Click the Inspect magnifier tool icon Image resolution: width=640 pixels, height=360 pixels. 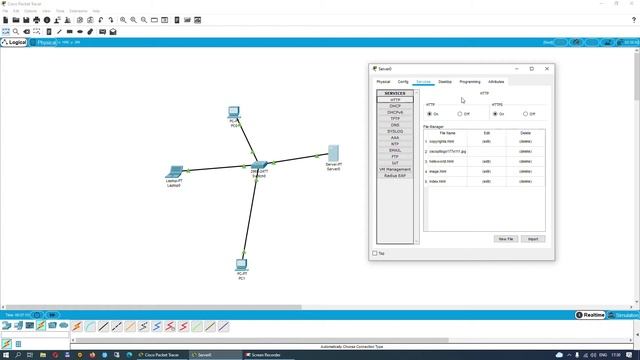click(x=16, y=31)
